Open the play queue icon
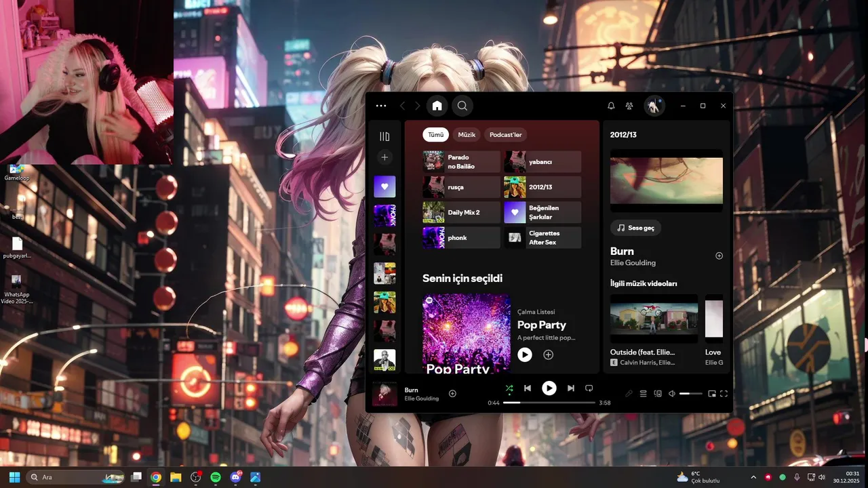Image resolution: width=868 pixels, height=488 pixels. coord(644,394)
